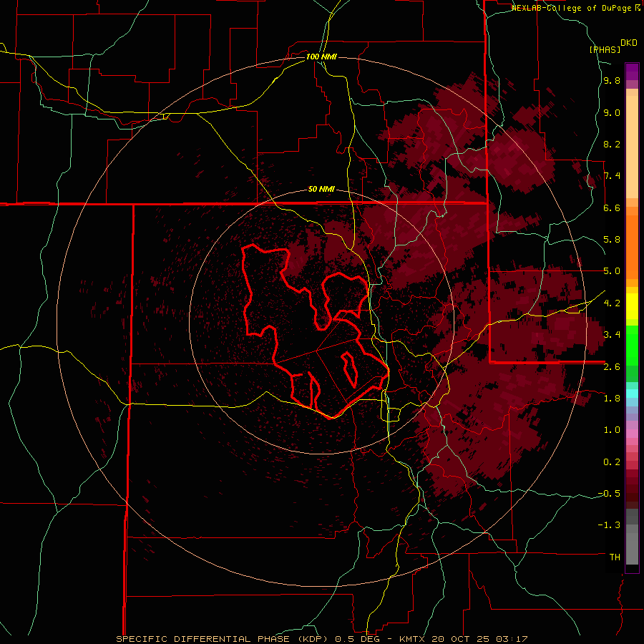Click the "NEXLAB-College of DuPage" credit text
This screenshot has width=644, height=644.
point(572,8)
